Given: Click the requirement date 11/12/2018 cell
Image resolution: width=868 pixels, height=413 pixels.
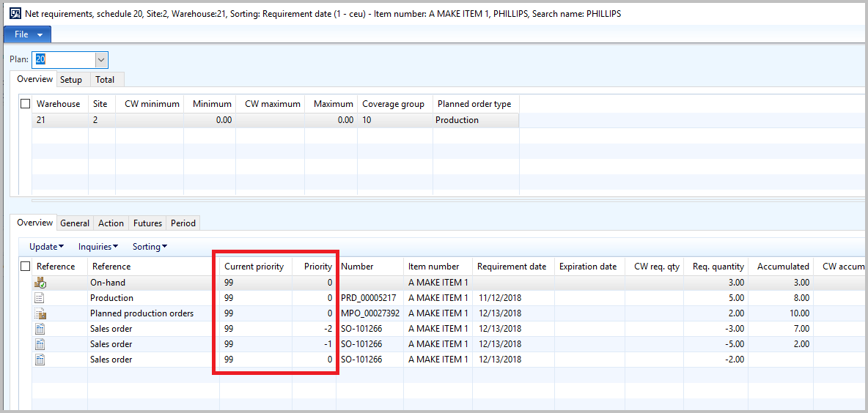Looking at the screenshot, I should pyautogui.click(x=513, y=298).
